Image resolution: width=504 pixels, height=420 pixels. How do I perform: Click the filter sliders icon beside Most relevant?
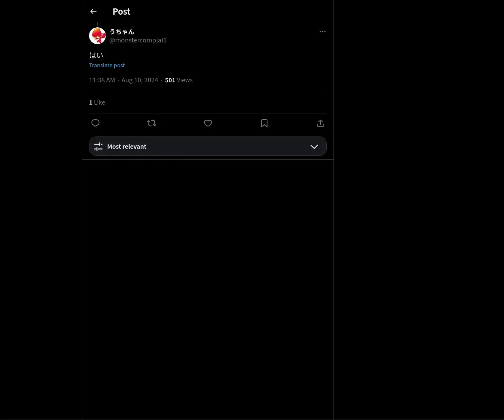point(98,147)
